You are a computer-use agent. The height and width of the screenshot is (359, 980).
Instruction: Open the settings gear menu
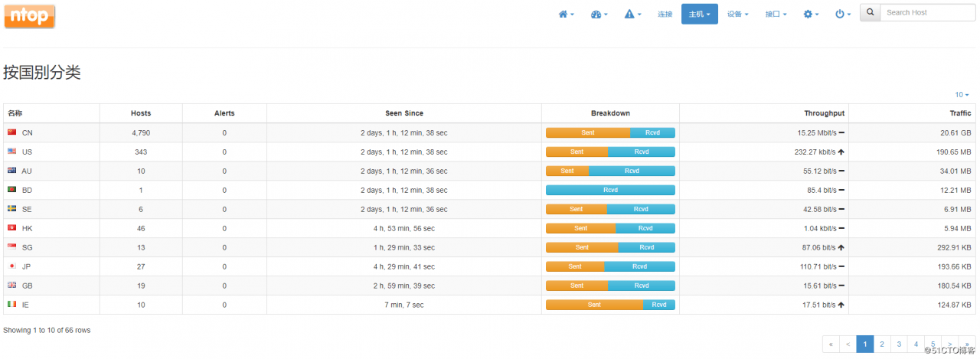point(811,14)
